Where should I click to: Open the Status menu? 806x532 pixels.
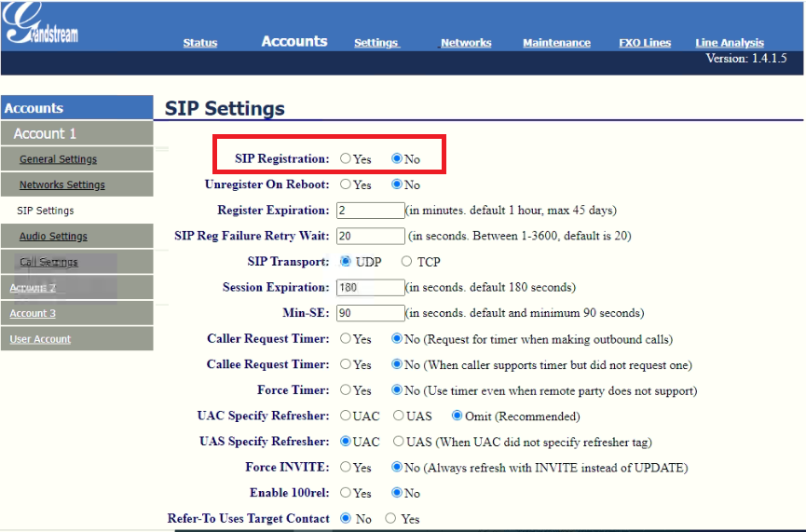click(200, 43)
